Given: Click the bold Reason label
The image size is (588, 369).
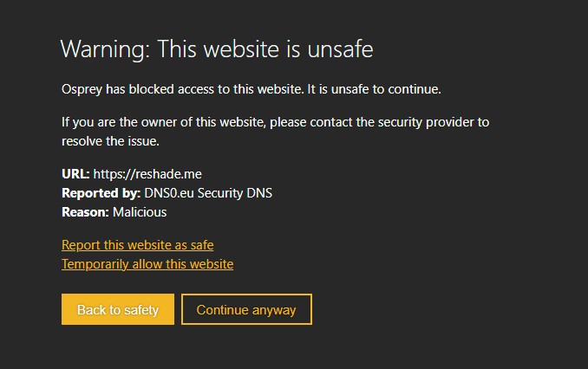Looking at the screenshot, I should click(x=85, y=211).
